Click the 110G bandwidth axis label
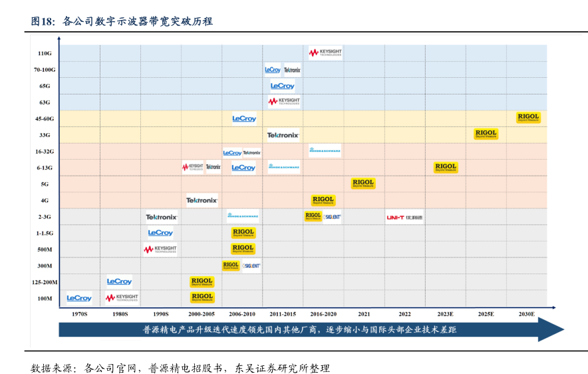 click(x=45, y=53)
